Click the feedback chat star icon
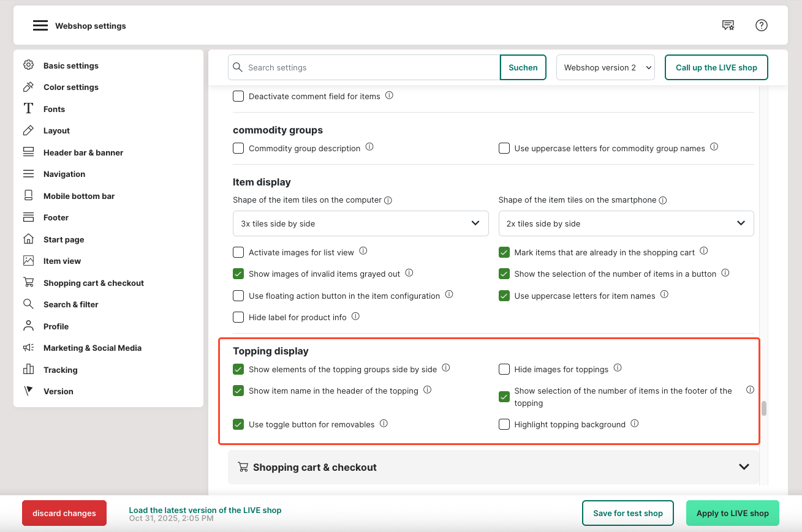This screenshot has width=802, height=532. coord(728,25)
